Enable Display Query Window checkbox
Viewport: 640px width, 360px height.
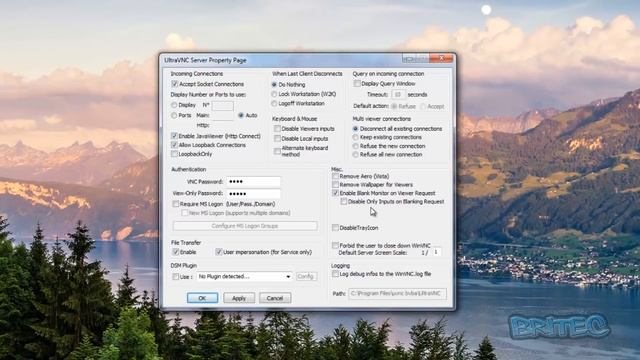(x=357, y=83)
